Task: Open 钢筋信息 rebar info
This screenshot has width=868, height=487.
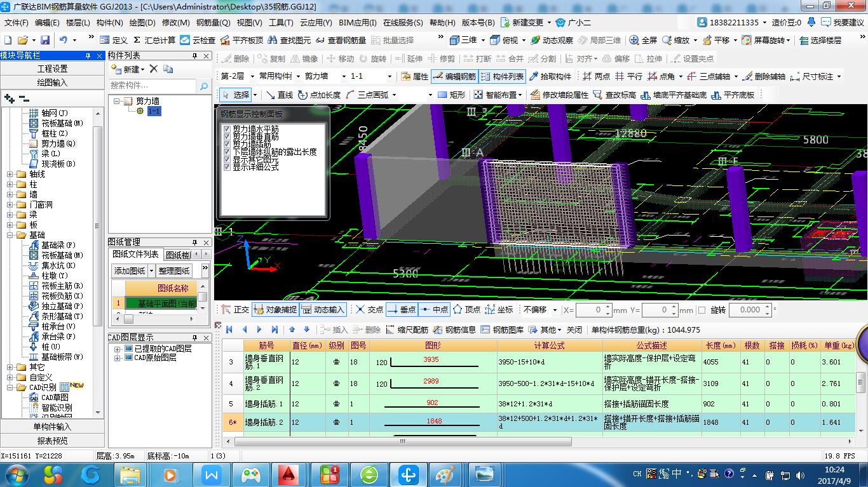Action: pyautogui.click(x=454, y=330)
